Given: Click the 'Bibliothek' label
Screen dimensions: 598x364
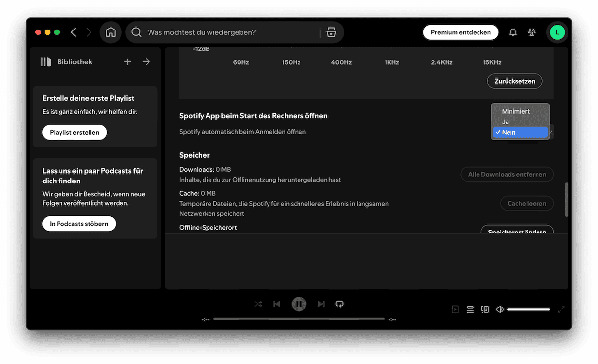Looking at the screenshot, I should pyautogui.click(x=75, y=62).
